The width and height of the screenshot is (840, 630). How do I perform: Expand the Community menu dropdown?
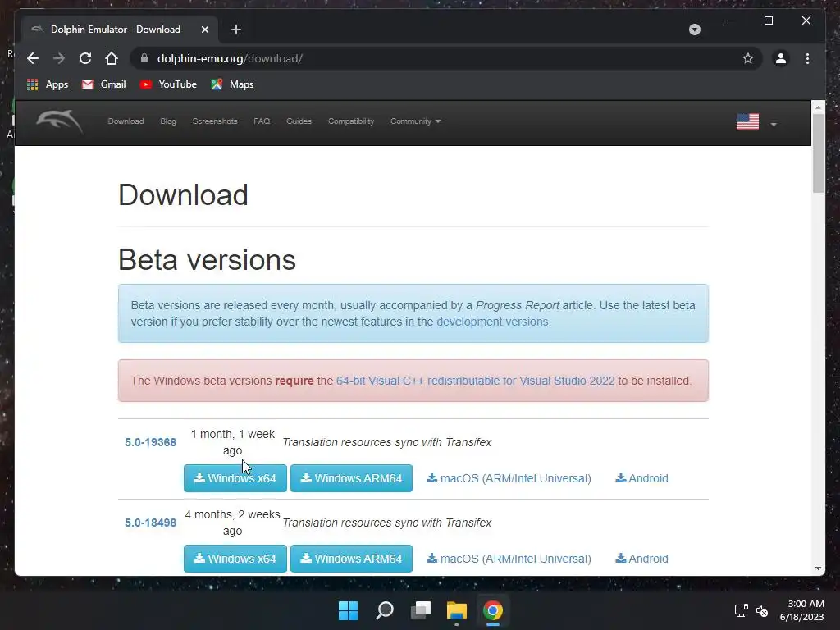415,121
